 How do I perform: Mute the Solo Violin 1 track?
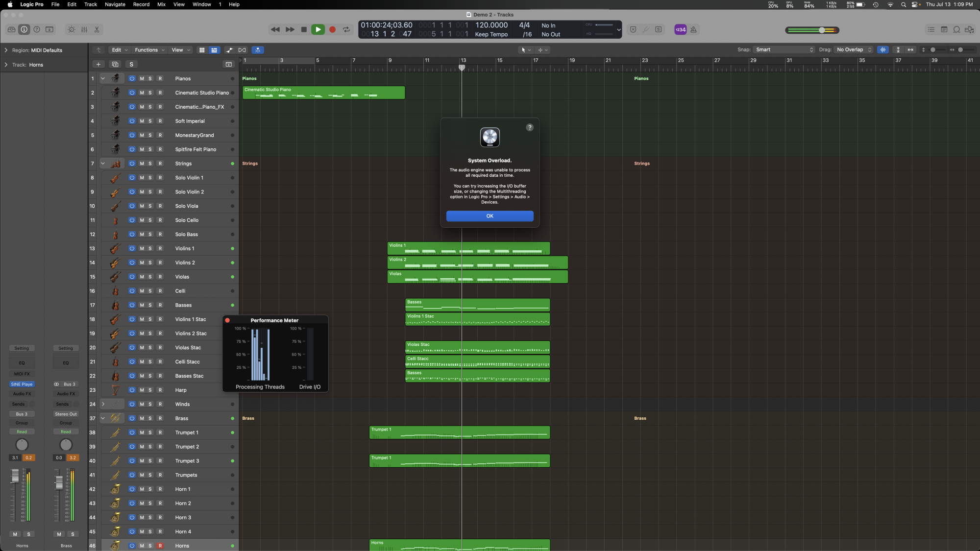coord(142,178)
